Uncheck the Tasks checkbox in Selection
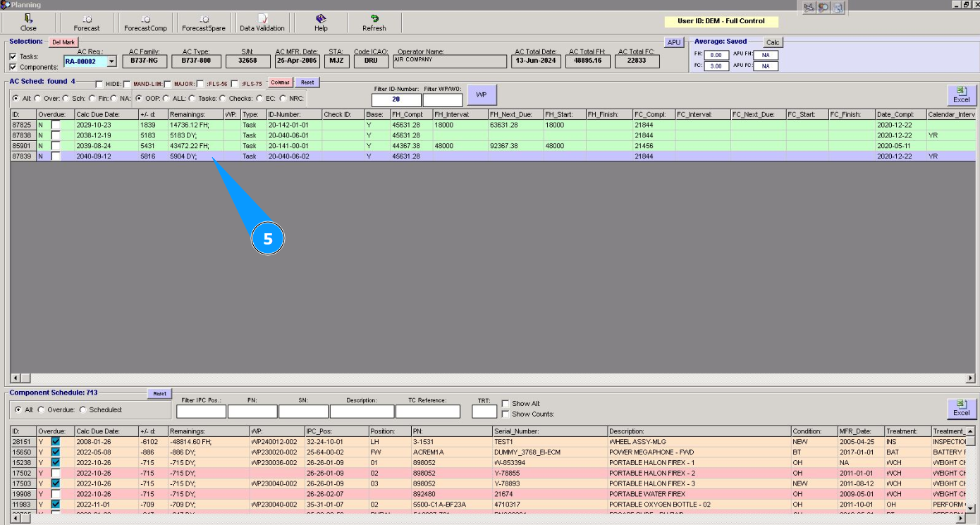This screenshot has height=525, width=980. pyautogui.click(x=13, y=56)
